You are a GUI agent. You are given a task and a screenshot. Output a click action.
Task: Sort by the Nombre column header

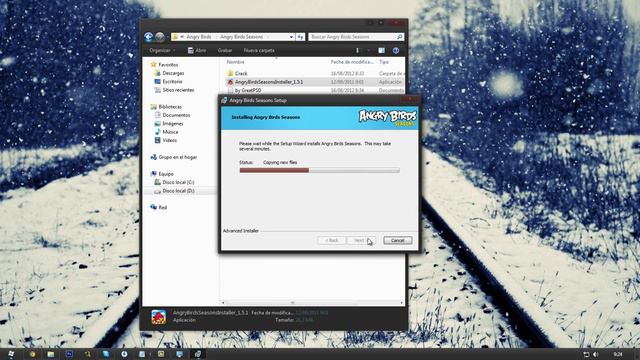point(236,62)
